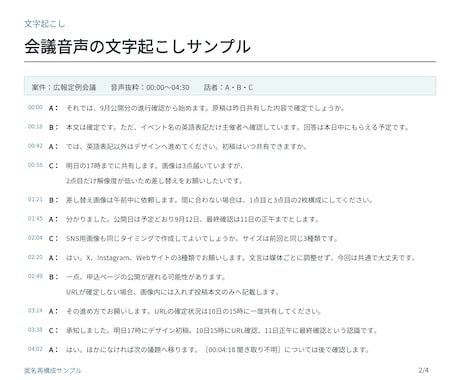Click speaker label B at 01:21
Screen dimensions: 460x380
pos(53,200)
